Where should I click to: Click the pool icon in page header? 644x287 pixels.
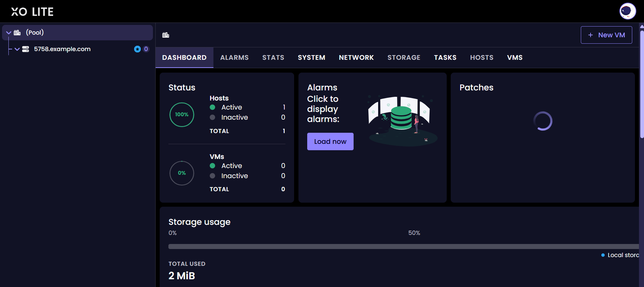click(166, 35)
